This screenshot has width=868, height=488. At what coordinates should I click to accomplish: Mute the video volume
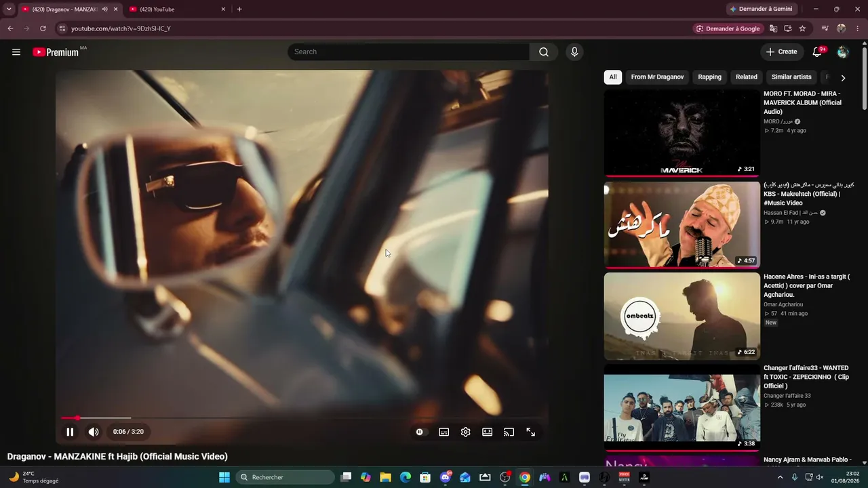pyautogui.click(x=94, y=432)
